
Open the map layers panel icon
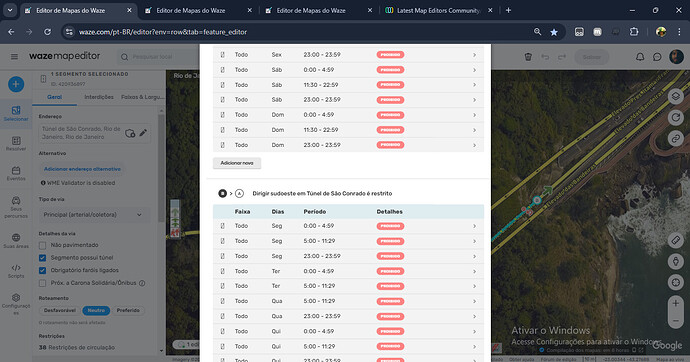tap(675, 96)
